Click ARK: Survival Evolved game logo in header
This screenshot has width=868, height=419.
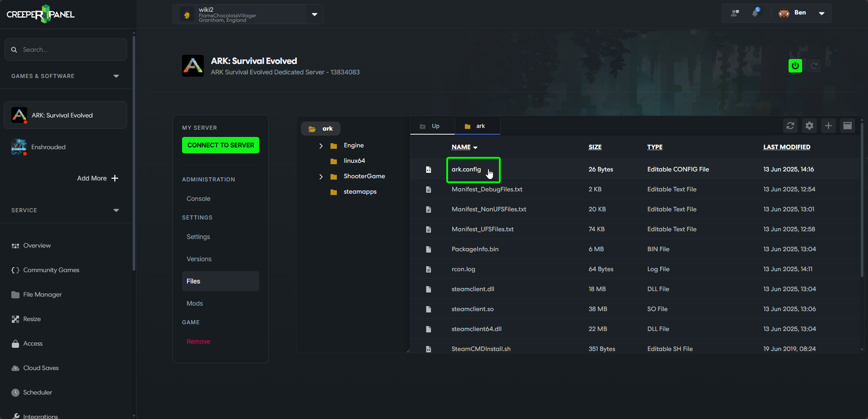click(x=193, y=66)
